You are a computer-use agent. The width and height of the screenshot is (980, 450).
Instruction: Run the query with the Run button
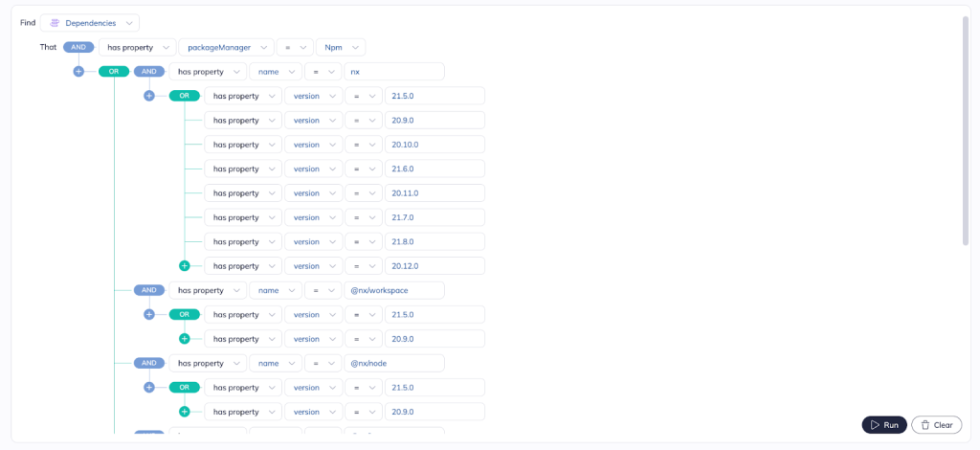point(883,425)
